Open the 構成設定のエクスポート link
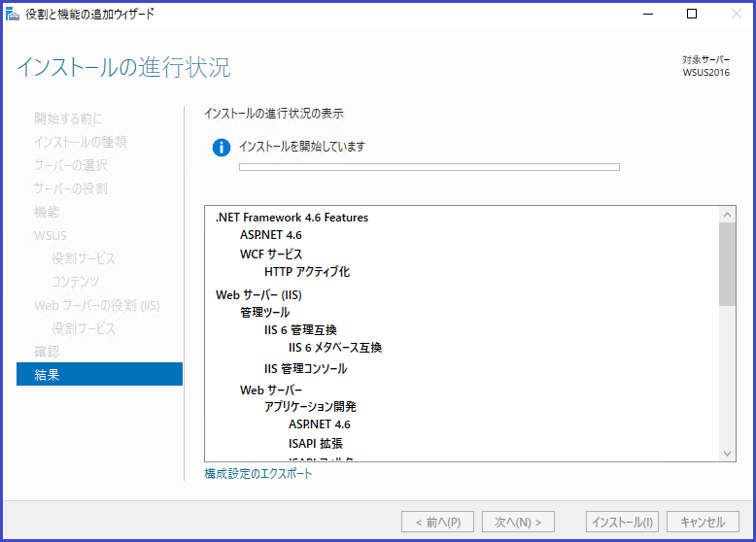 258,474
